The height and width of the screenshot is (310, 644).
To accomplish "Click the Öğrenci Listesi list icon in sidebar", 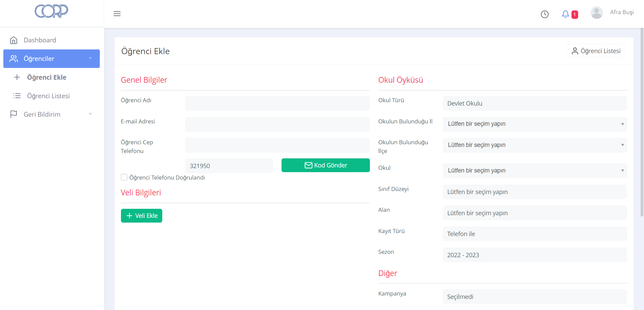I will (x=17, y=96).
